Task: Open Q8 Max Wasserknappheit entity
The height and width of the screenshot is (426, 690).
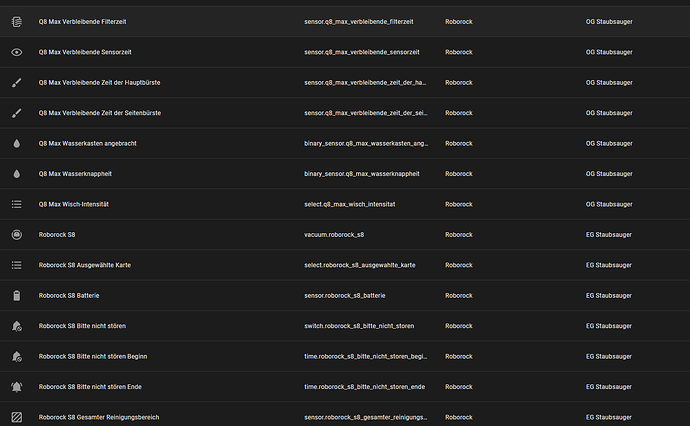Action: (75, 174)
